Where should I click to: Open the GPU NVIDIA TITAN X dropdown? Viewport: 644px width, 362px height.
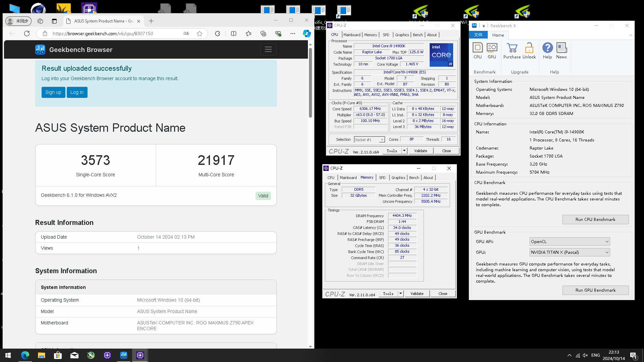coord(570,252)
